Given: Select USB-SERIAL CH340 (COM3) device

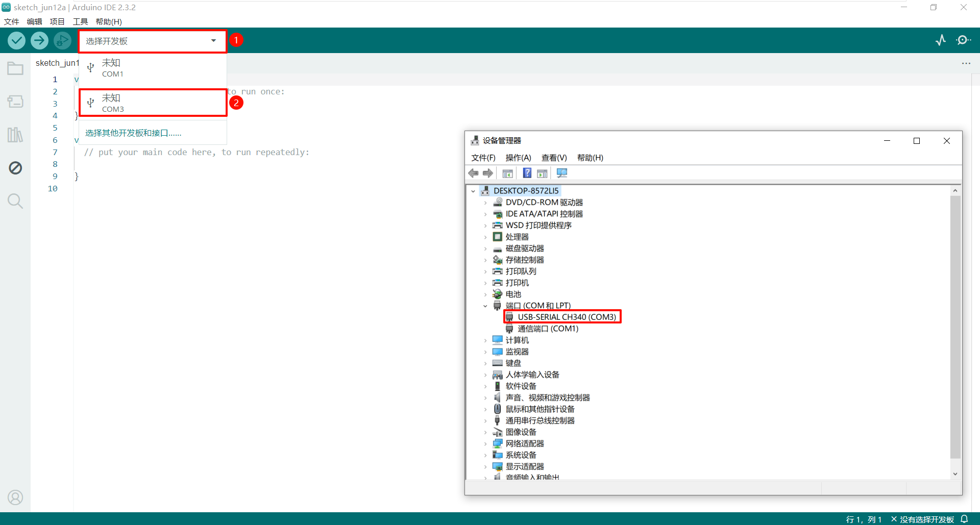Looking at the screenshot, I should pyautogui.click(x=567, y=317).
